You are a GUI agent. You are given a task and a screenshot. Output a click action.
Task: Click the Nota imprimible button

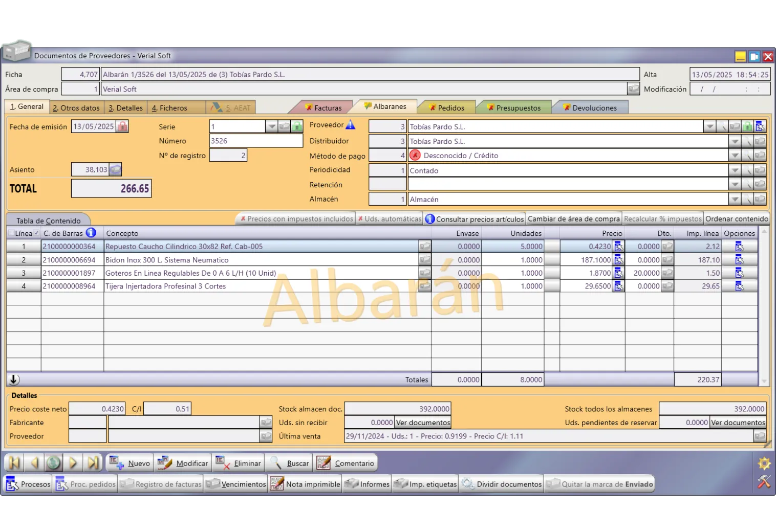[x=306, y=484]
